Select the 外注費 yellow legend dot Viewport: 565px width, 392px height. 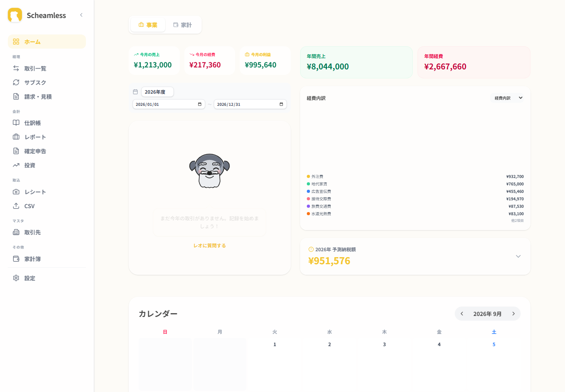(x=308, y=176)
